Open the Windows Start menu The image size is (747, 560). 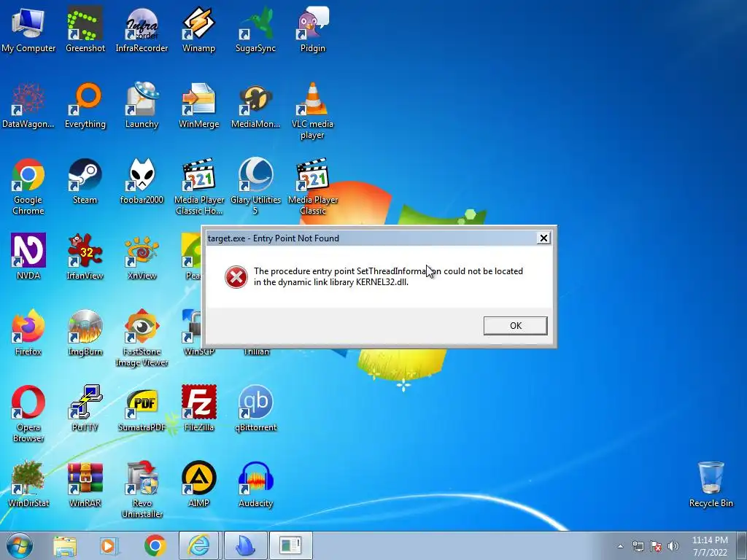click(x=20, y=545)
